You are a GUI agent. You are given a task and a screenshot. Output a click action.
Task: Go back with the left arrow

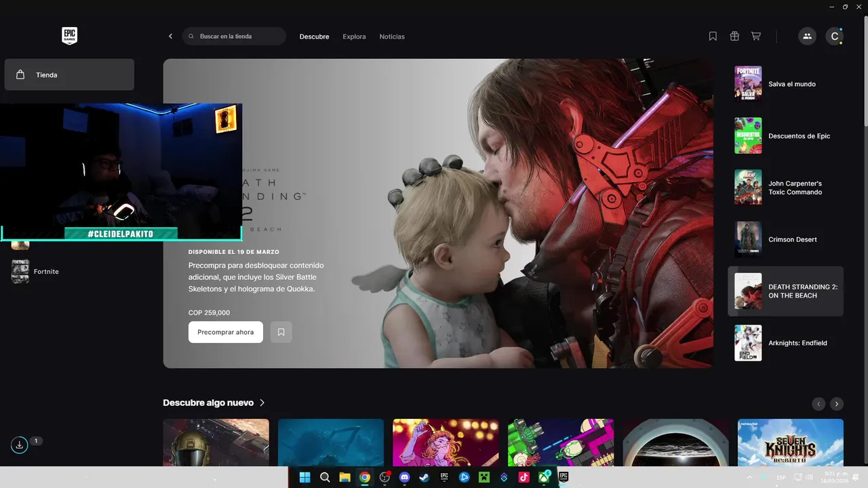(170, 37)
